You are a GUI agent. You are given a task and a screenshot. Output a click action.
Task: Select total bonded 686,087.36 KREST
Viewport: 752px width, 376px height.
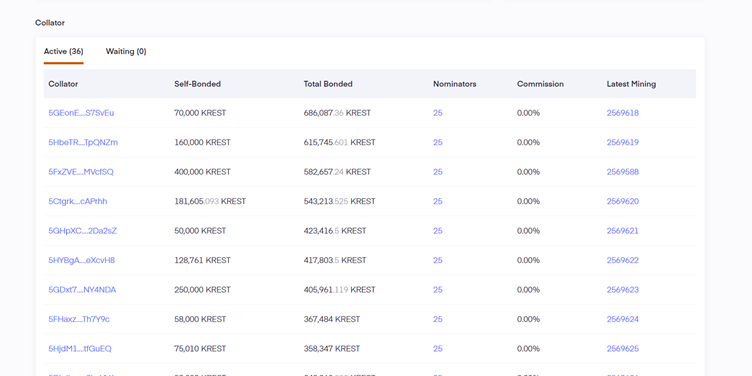337,113
